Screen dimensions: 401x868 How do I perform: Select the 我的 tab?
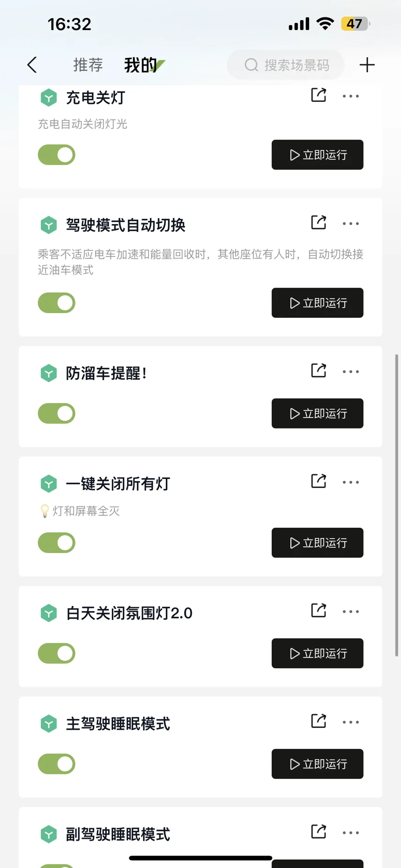[x=141, y=65]
